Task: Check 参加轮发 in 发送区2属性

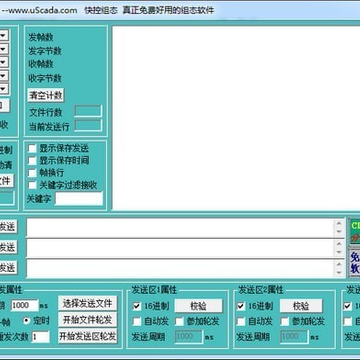Action: tap(284, 321)
